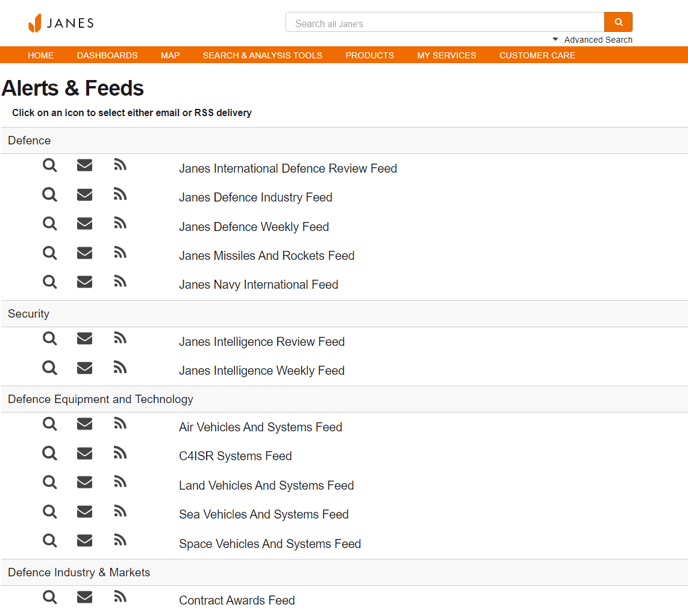Click search icon for Land Vehicles And Systems Feed

[x=50, y=482]
